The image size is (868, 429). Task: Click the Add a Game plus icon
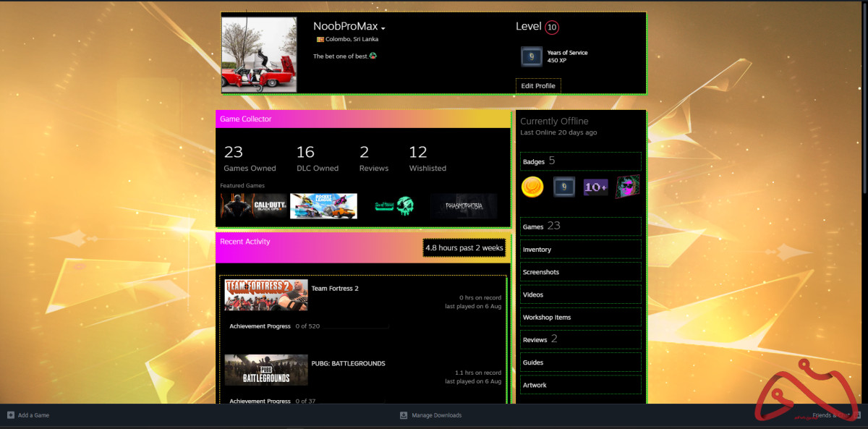[10, 415]
